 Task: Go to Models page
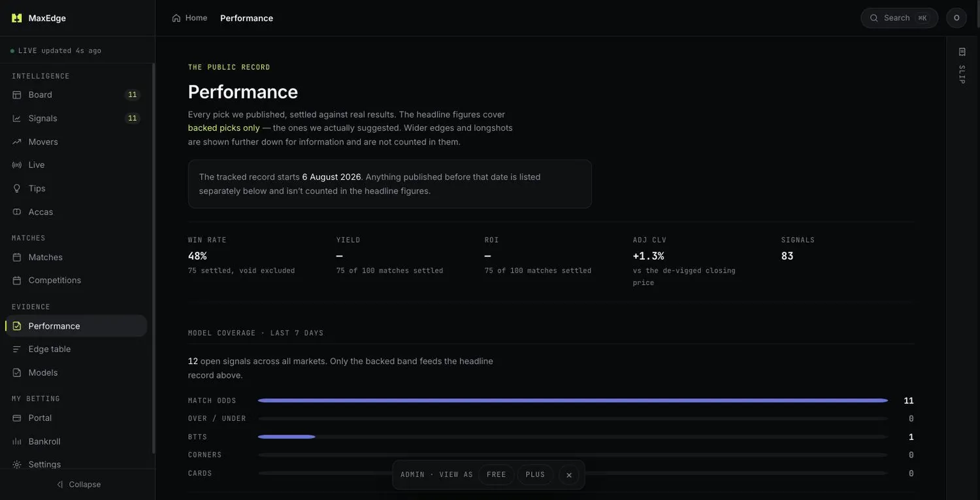point(76,373)
